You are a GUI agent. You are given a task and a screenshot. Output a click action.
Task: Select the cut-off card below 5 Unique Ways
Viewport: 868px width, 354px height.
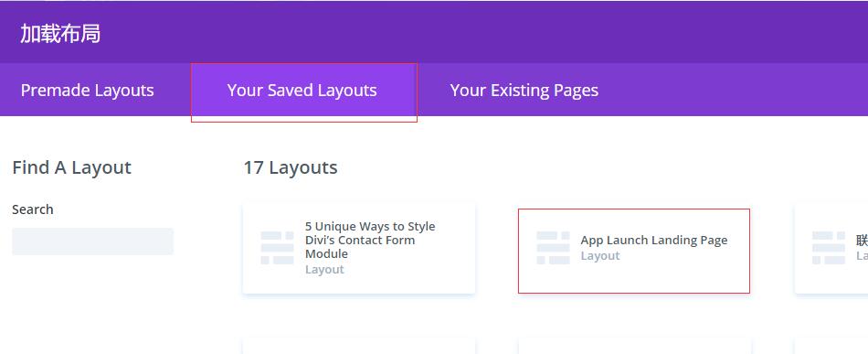(x=359, y=347)
